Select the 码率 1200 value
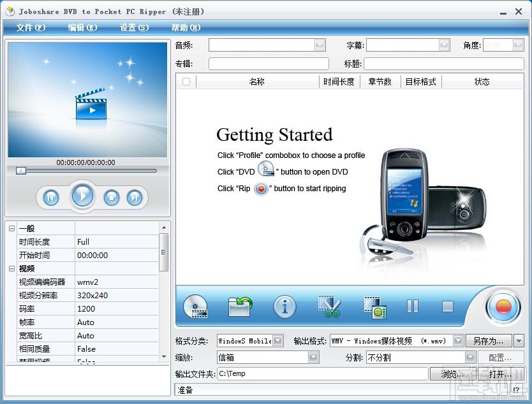This screenshot has height=404, width=532. coord(117,309)
